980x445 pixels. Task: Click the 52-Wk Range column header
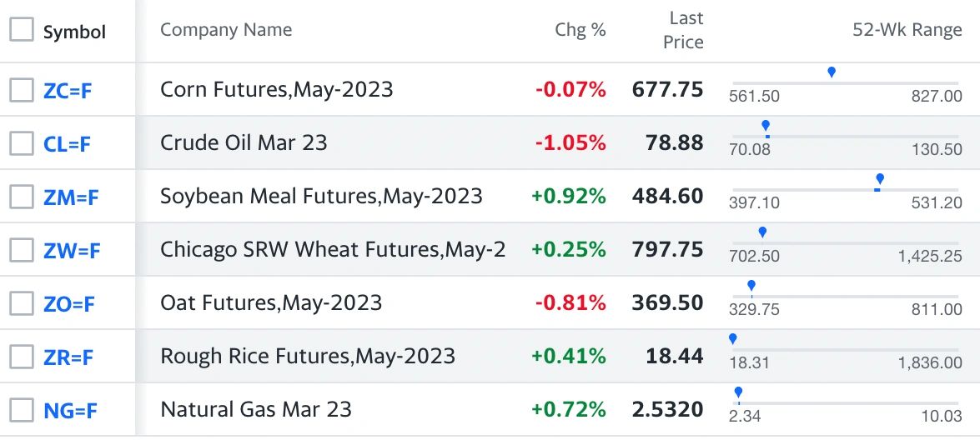tap(907, 29)
